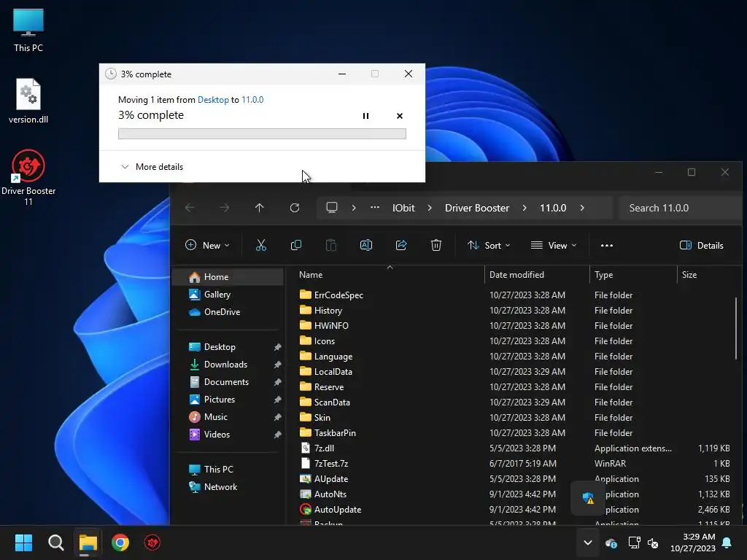
Task: Expand the chevron after Driver Booster breadcrumb
Action: click(524, 208)
